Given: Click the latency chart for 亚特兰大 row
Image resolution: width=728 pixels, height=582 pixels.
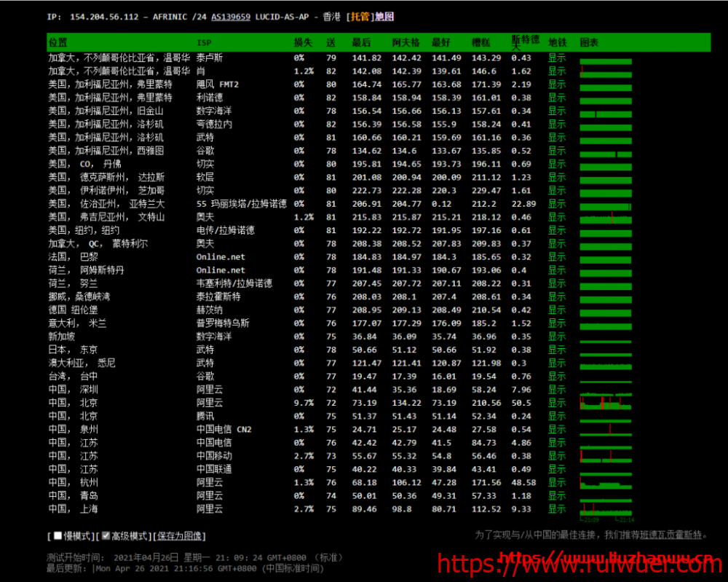Looking at the screenshot, I should 606,205.
